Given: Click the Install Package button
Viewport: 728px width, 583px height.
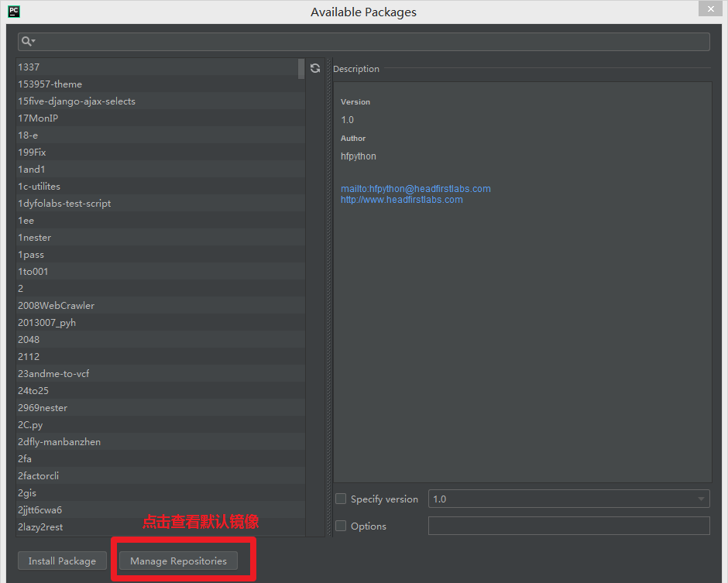Looking at the screenshot, I should [x=62, y=561].
